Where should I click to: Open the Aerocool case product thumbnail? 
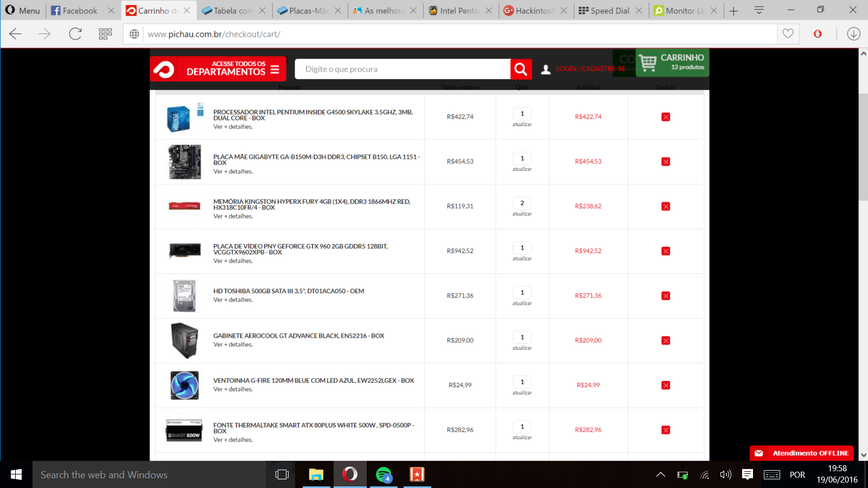(184, 341)
